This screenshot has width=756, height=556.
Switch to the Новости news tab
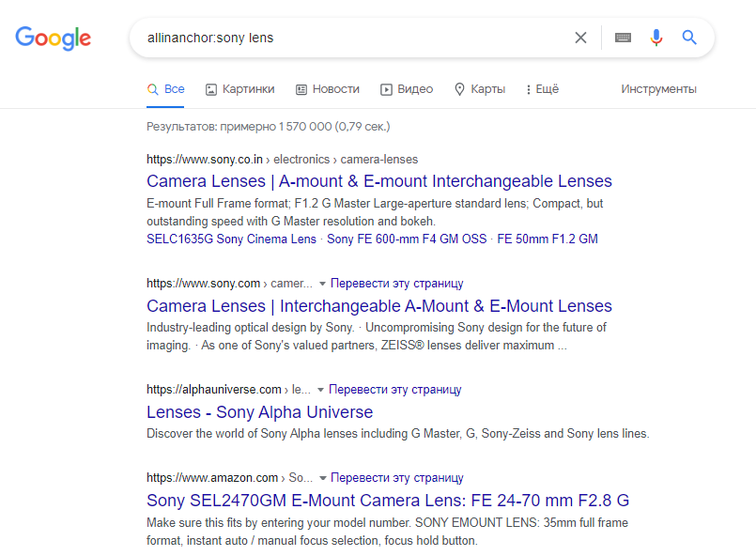328,89
